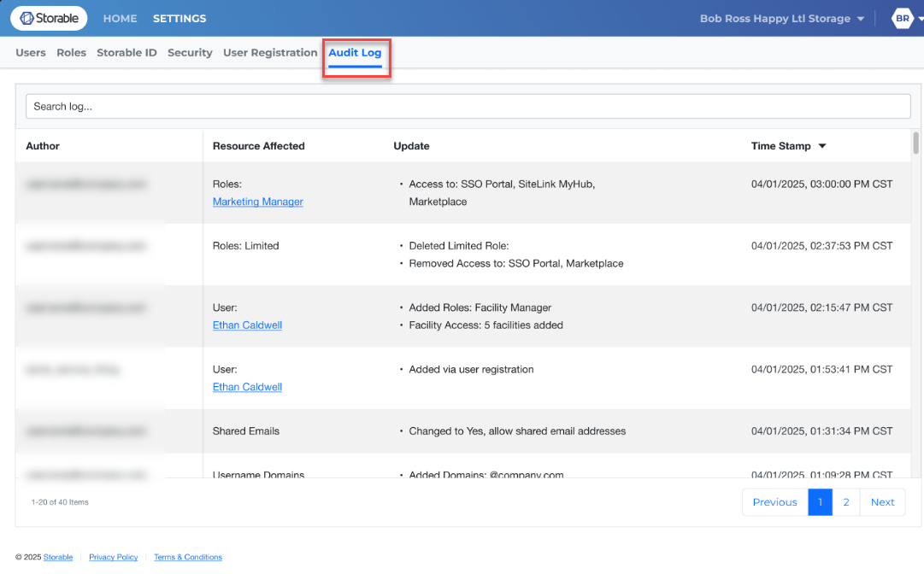Open the Storable footer link
Screen dimensions: 924x574
click(x=58, y=557)
